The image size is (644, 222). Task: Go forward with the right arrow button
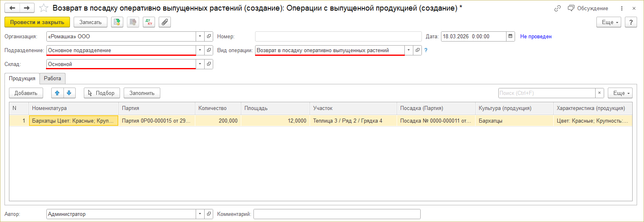[27, 8]
